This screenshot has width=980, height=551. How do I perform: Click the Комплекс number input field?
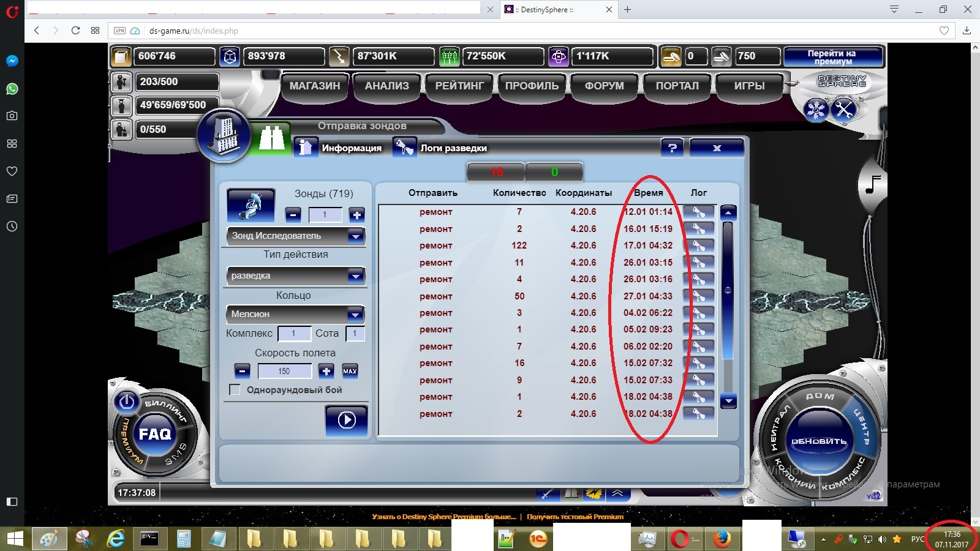(x=293, y=334)
